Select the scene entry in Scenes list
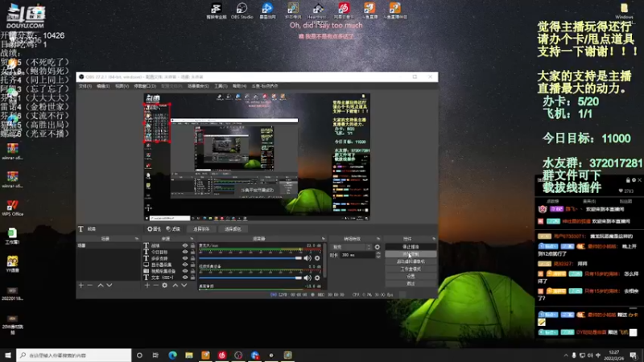This screenshot has width=644, height=362. 109,245
